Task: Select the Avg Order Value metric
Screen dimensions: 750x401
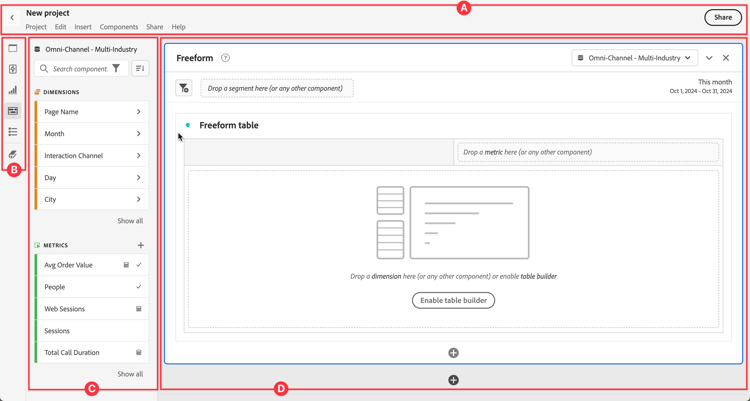Action: coord(92,265)
